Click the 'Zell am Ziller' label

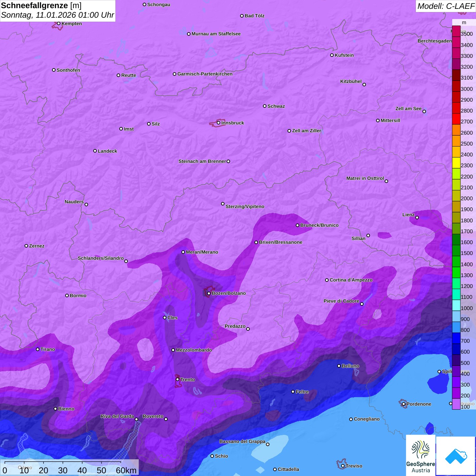pyautogui.click(x=307, y=131)
